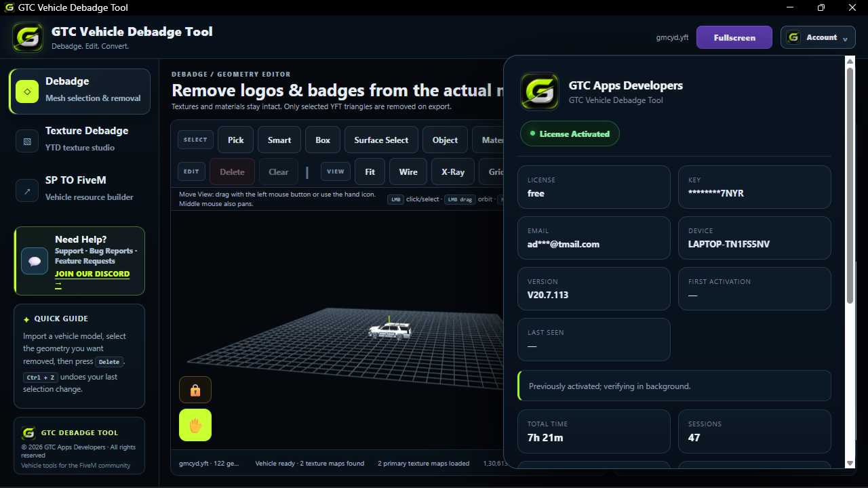Click the Delete edit button

coord(232,171)
